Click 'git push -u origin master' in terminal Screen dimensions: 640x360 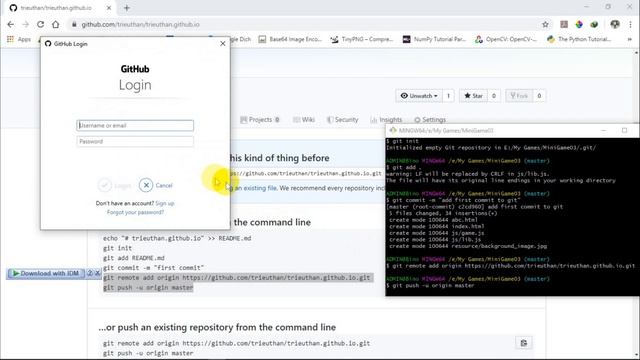433,286
